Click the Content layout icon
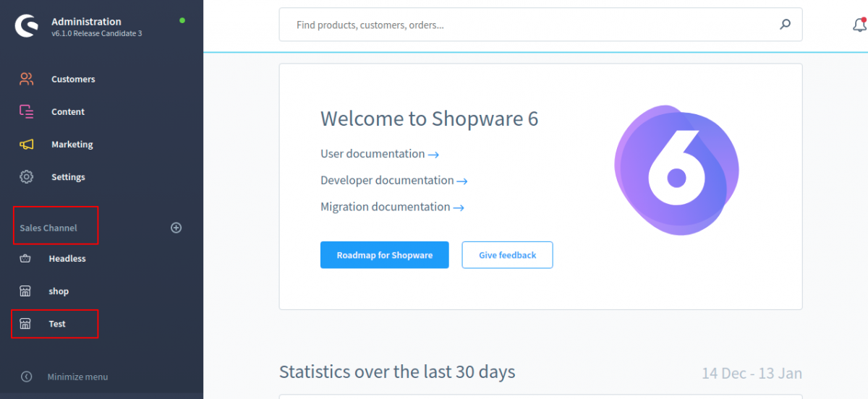 (x=27, y=111)
